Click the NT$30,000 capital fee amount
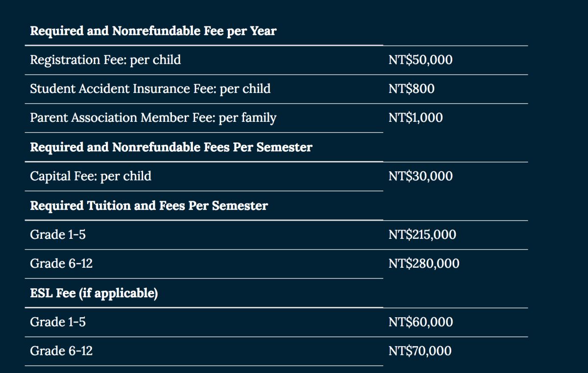Viewport: 588px width, 373px height. pyautogui.click(x=420, y=176)
